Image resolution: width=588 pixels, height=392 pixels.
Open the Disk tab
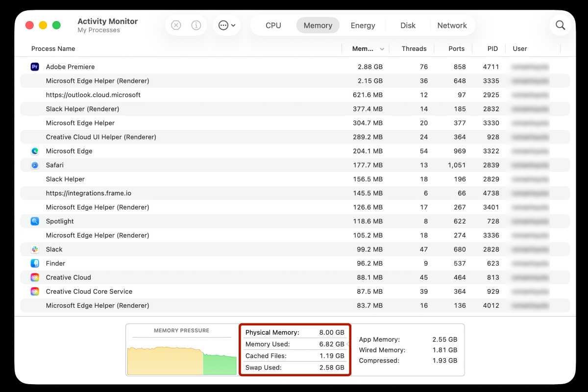[407, 25]
